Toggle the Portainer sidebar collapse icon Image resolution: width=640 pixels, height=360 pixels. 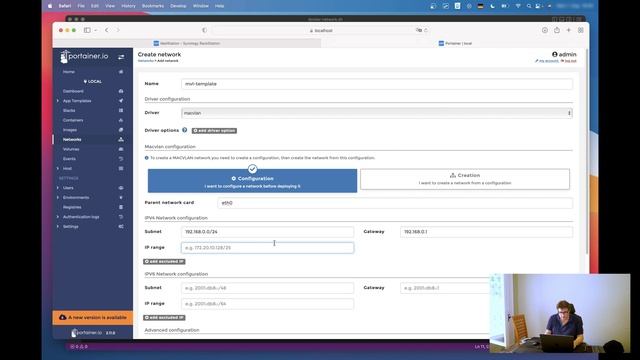point(121,57)
